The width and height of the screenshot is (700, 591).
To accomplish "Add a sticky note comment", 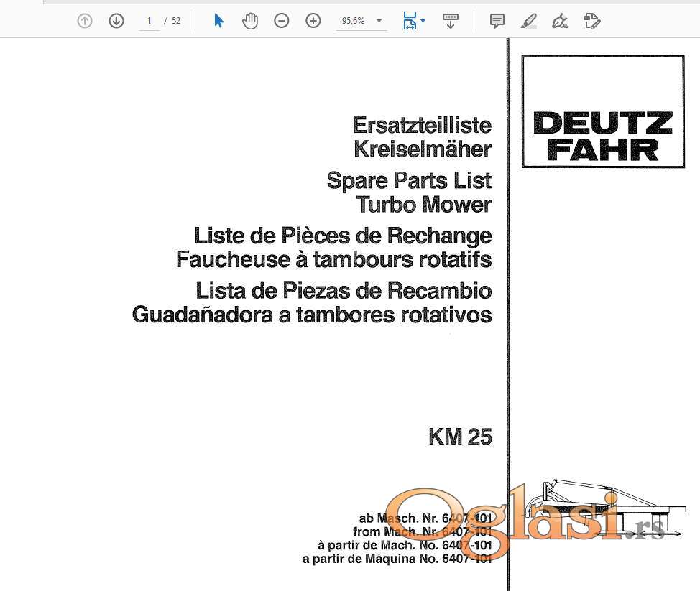I will point(497,21).
